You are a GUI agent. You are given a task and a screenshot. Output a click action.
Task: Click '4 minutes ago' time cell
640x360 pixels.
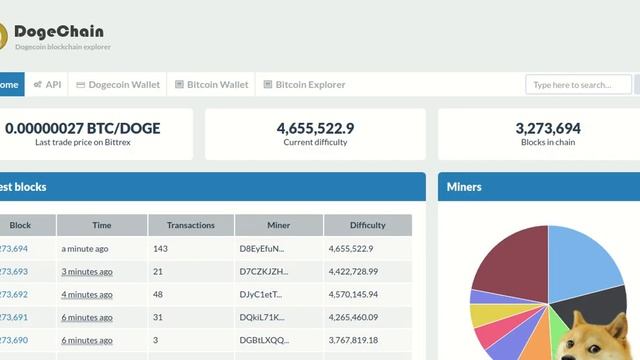87,294
